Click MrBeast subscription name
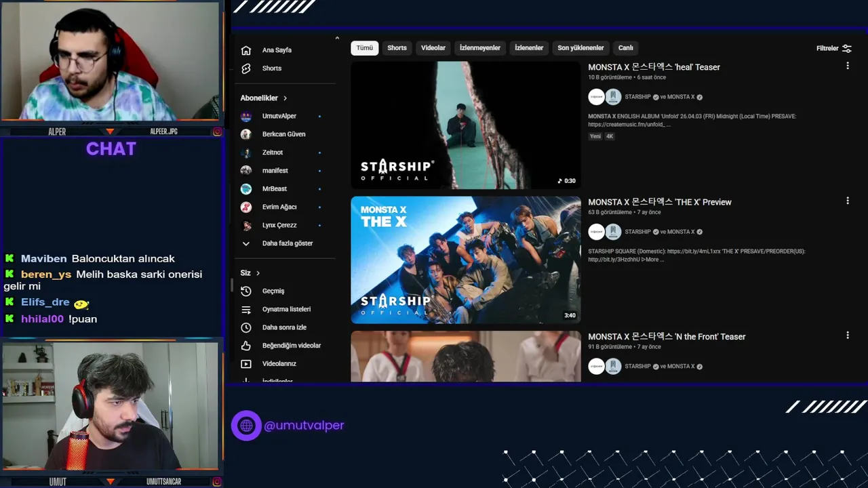Screen dimensions: 868x488 275,188
